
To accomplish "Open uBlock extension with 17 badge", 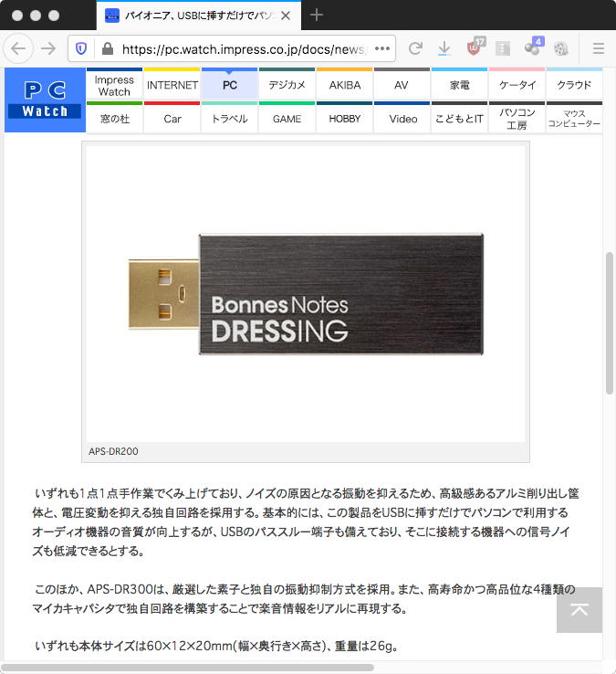I will pyautogui.click(x=475, y=47).
